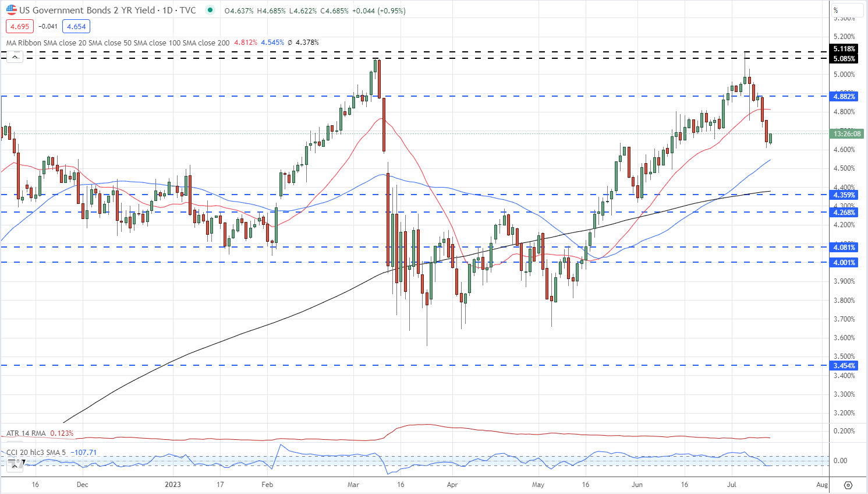Click the Aug label on time axis
868x494 pixels.
(822, 485)
